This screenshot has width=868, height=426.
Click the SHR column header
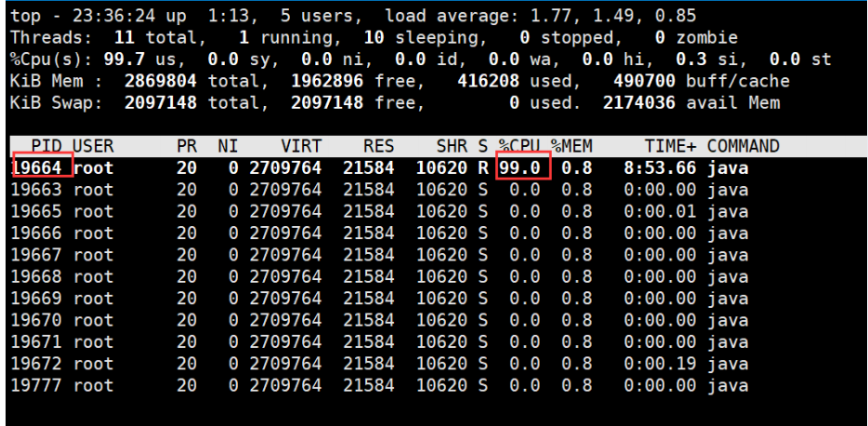(x=452, y=146)
